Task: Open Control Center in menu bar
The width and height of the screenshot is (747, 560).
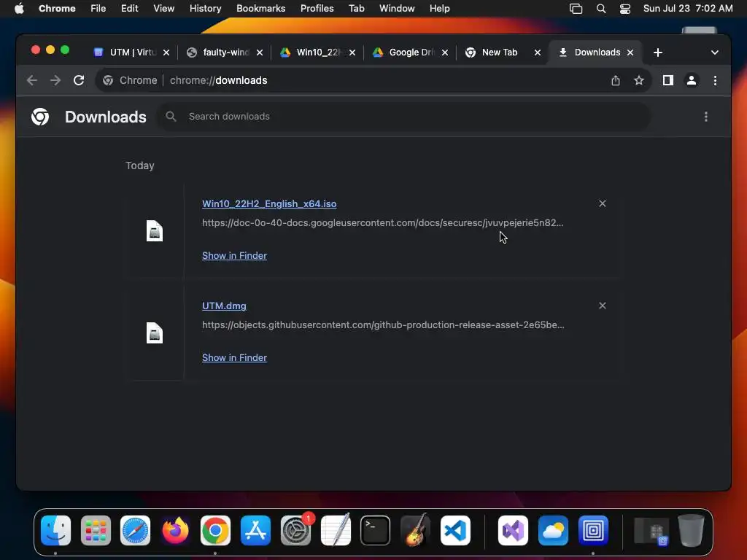Action: (625, 9)
